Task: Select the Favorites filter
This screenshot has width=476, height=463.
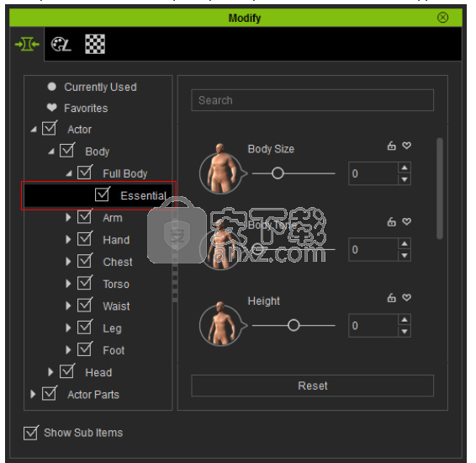Action: click(86, 109)
